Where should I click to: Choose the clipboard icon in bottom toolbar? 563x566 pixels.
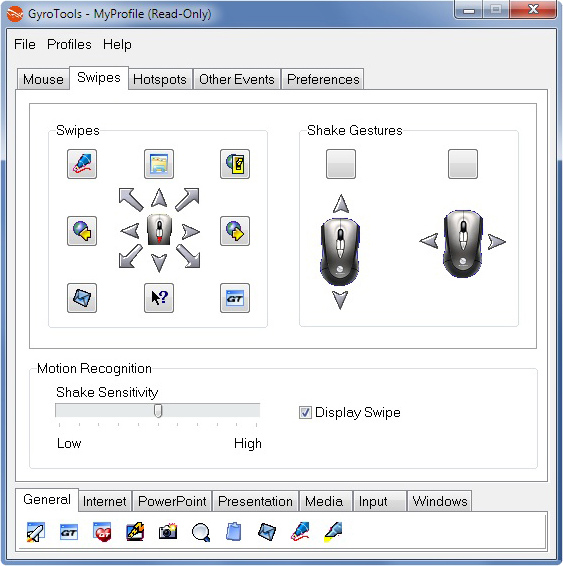234,532
